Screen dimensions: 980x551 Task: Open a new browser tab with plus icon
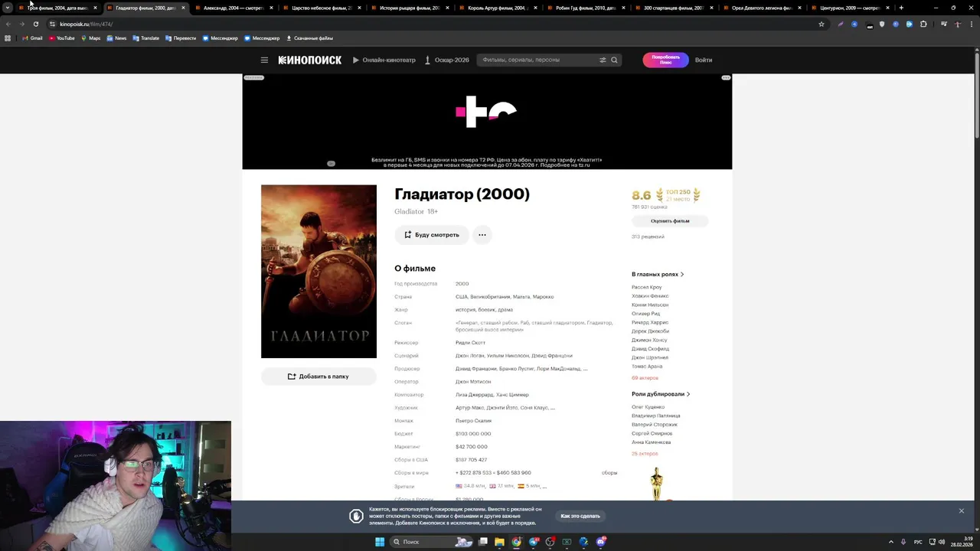pos(901,8)
